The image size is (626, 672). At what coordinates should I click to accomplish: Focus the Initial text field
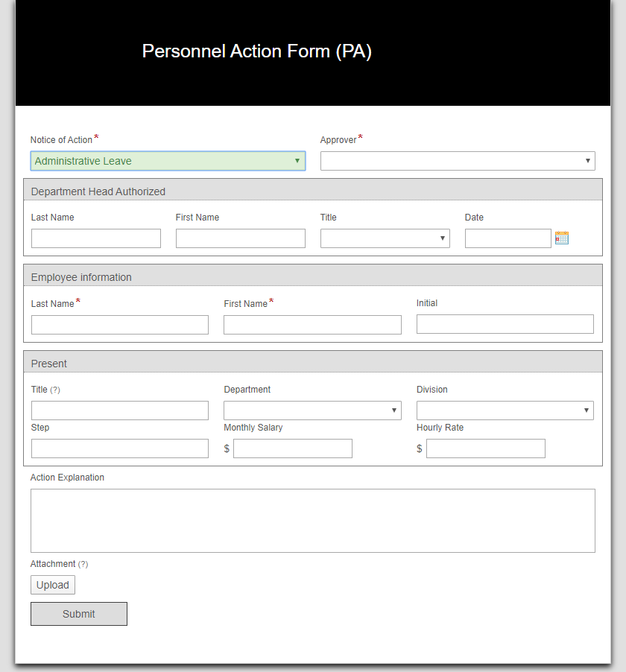coord(505,324)
